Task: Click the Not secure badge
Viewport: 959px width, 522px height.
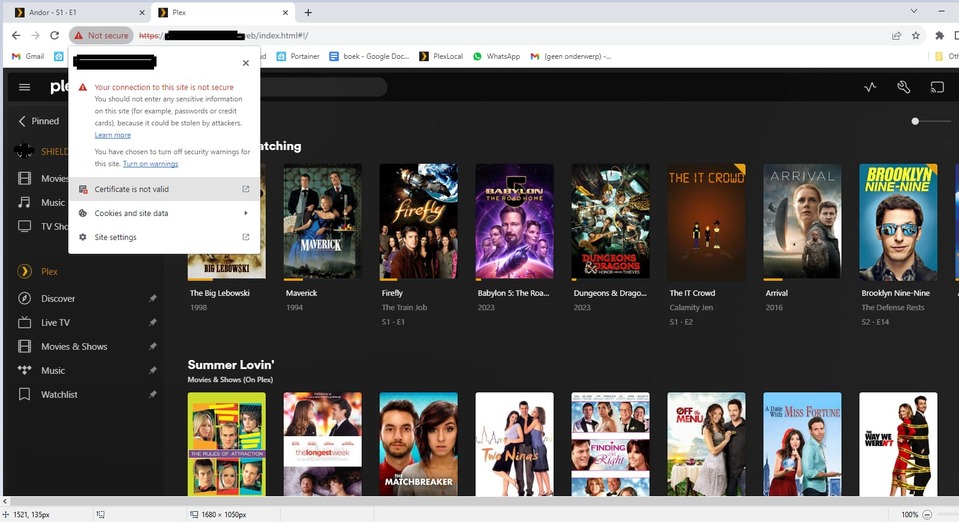Action: (x=102, y=35)
